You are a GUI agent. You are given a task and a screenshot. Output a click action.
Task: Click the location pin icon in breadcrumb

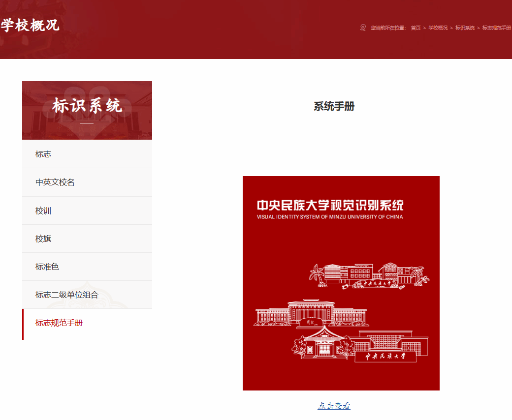tap(363, 28)
